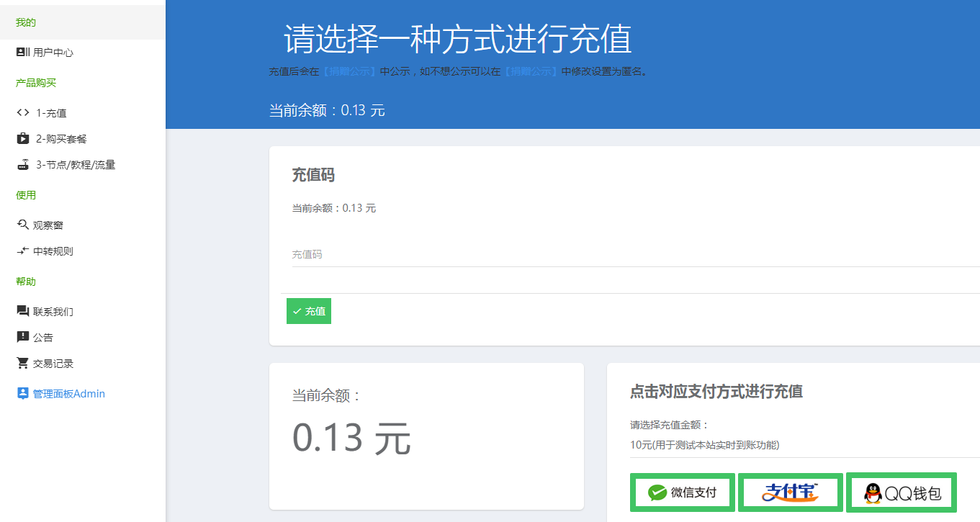Click the shop bag icon beside 2-购买套餐
This screenshot has height=522, width=980.
pos(23,138)
